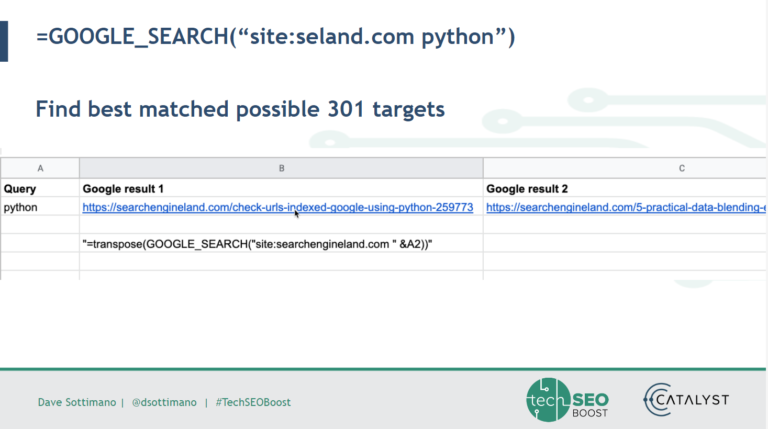This screenshot has width=768, height=429.
Task: Click the 'Google result 1' header cell
Action: [x=281, y=189]
